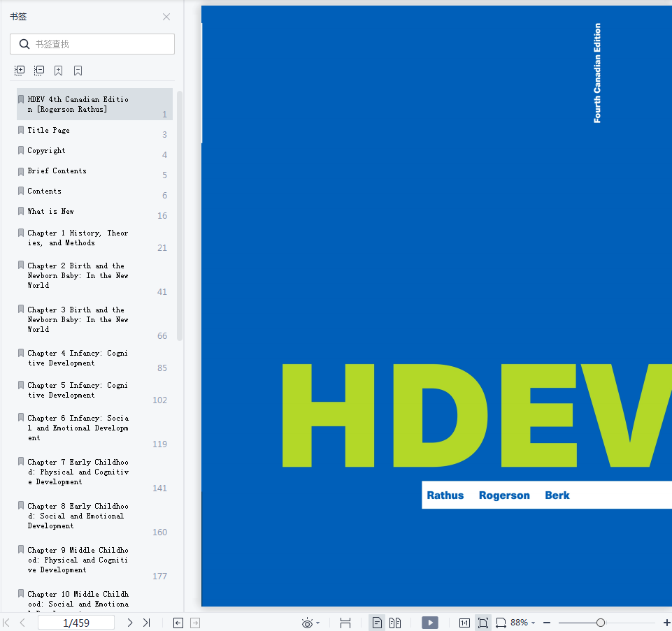Screen dimensions: 672x631
Task: Click the eye protection mode icon
Action: (307, 623)
